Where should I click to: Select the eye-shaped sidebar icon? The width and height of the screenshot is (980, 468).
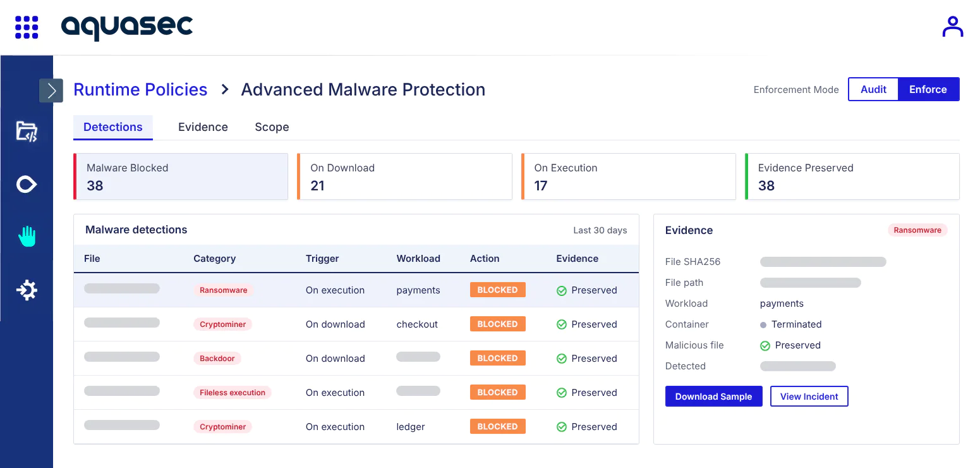27,184
